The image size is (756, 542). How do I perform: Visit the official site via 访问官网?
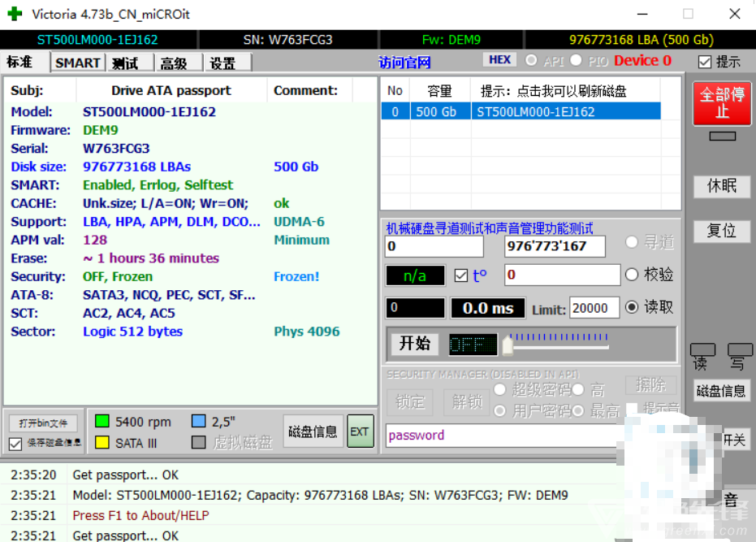[x=404, y=63]
